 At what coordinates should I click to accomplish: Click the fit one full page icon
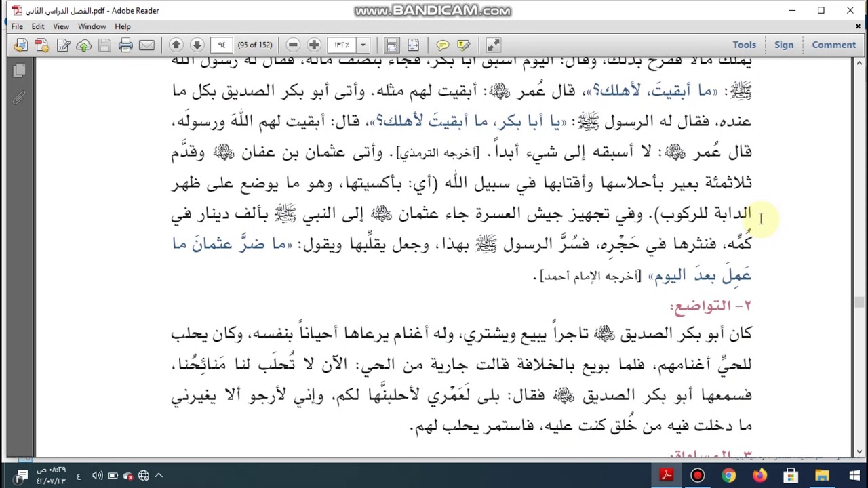click(x=413, y=45)
